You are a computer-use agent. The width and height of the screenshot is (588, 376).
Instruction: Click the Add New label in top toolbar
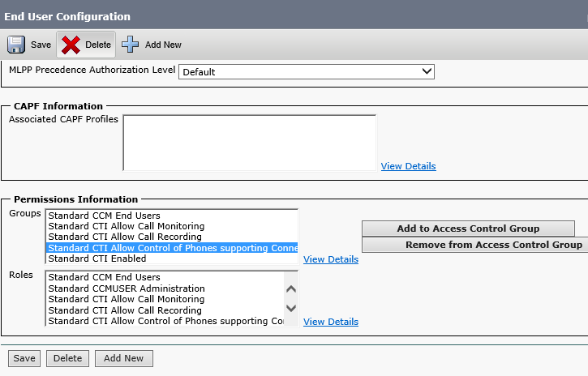(x=163, y=45)
